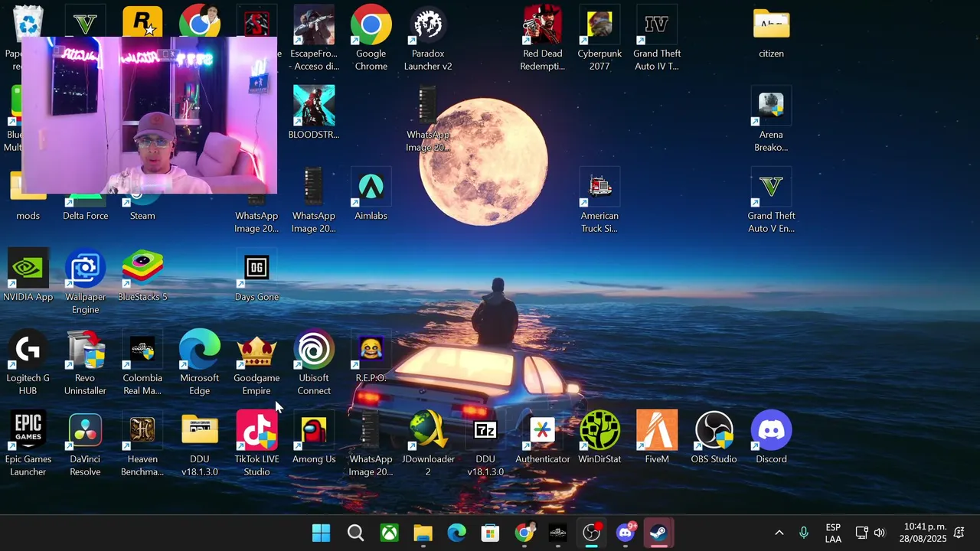Switch to Discord in taskbar
Screen dimensions: 980x551
[x=626, y=533]
